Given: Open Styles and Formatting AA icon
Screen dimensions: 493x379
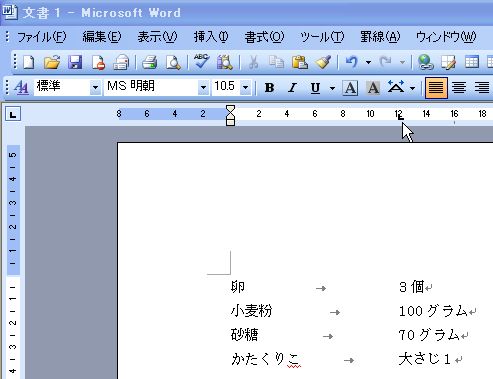Looking at the screenshot, I should pos(22,88).
